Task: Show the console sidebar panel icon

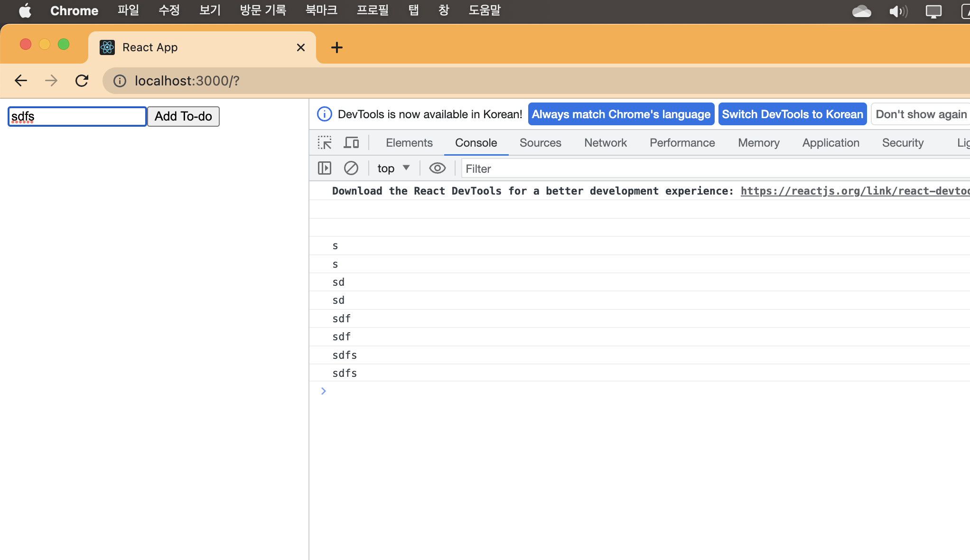Action: [x=325, y=168]
